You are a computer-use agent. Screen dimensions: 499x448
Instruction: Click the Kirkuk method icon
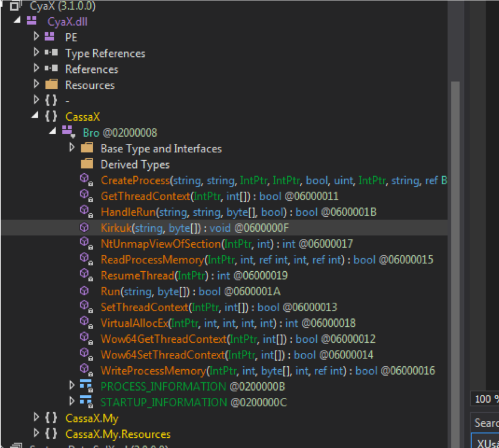[85, 228]
